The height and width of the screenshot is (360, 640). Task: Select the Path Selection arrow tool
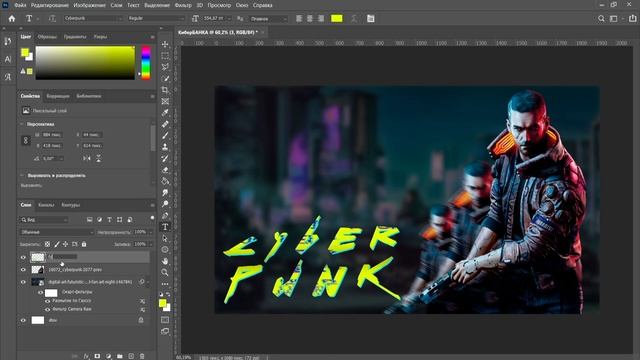(165, 238)
